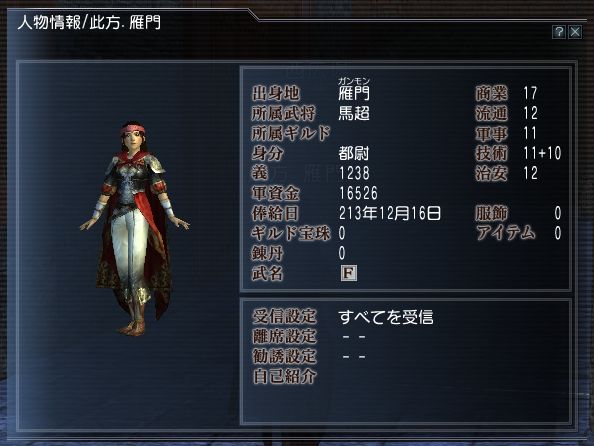The height and width of the screenshot is (446, 594).
Task: Close the character info window
Action: pyautogui.click(x=575, y=32)
